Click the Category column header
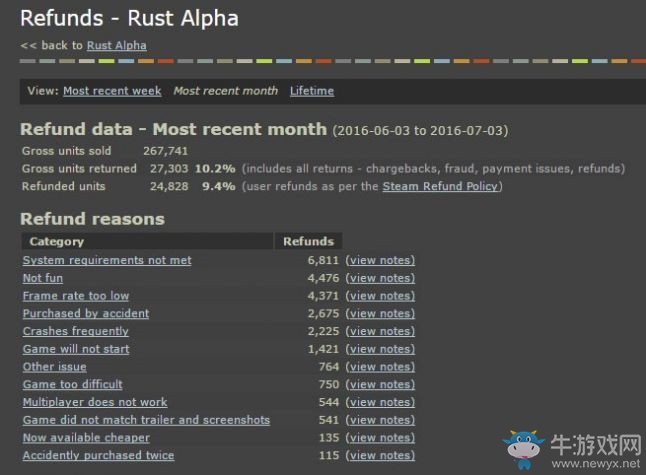The width and height of the screenshot is (646, 475). (x=147, y=241)
